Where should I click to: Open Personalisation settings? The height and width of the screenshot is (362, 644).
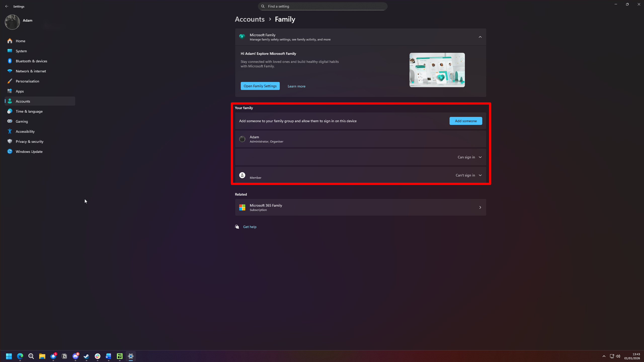tap(27, 81)
